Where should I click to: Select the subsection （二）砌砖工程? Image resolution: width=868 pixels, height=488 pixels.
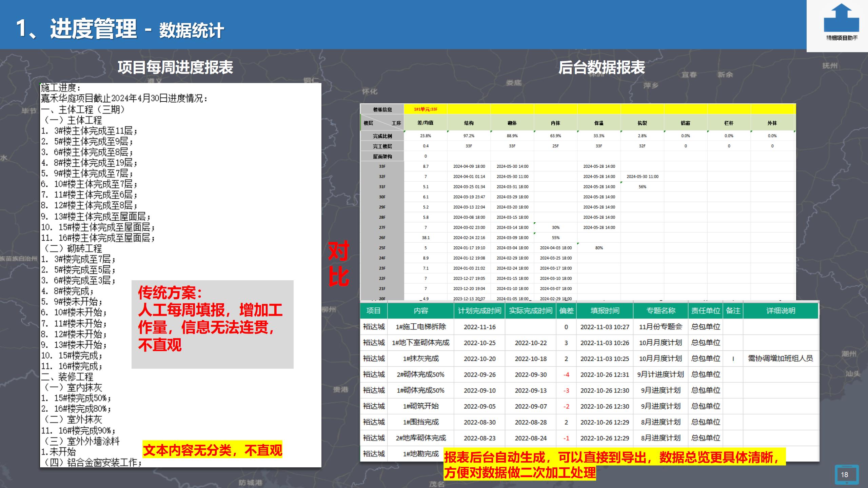[x=72, y=248]
